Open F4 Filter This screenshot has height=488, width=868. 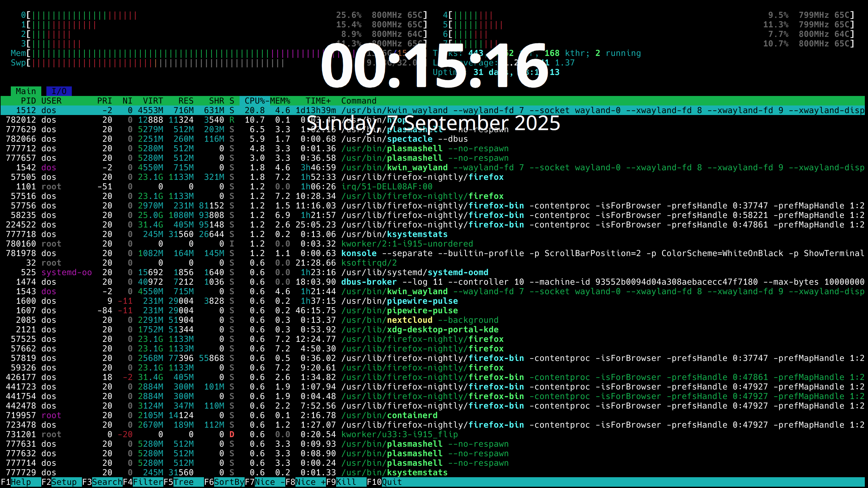click(143, 482)
